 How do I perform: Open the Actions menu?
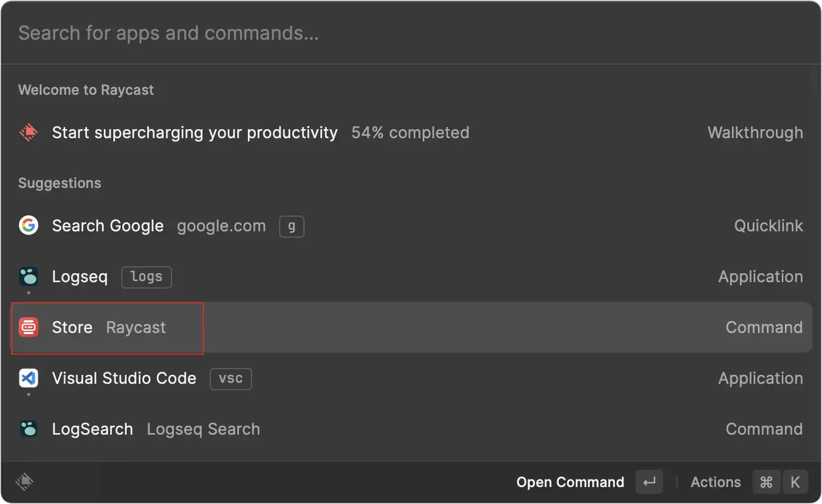coord(716,482)
